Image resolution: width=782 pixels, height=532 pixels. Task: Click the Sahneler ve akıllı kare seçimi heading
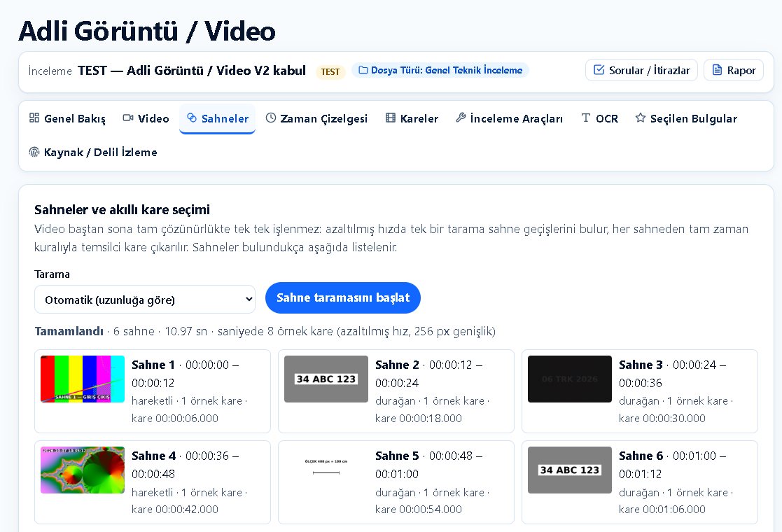pyautogui.click(x=123, y=209)
